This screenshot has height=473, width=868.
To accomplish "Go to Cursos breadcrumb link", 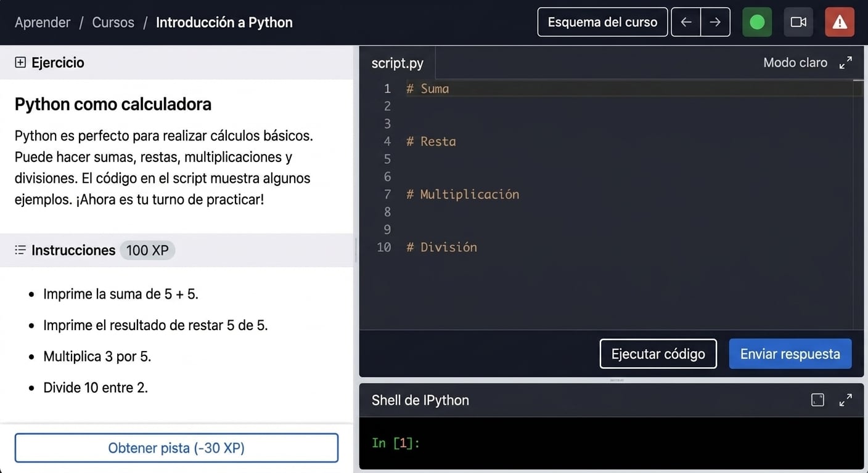I will pos(113,22).
